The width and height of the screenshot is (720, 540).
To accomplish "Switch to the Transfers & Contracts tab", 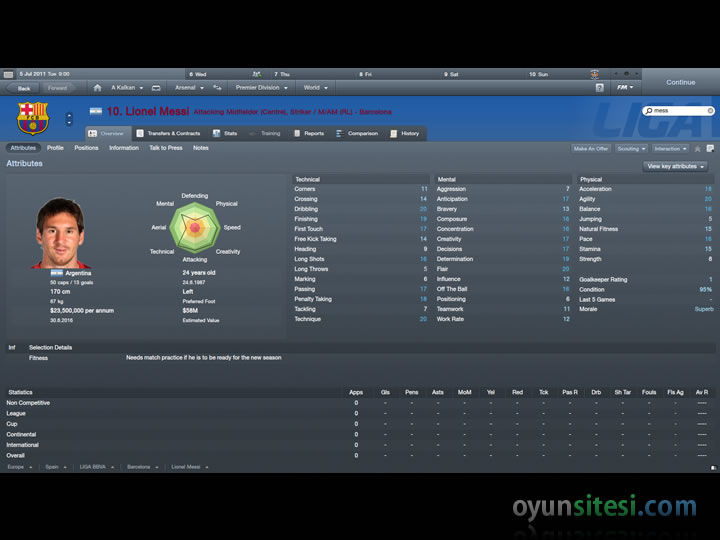I will (x=169, y=134).
